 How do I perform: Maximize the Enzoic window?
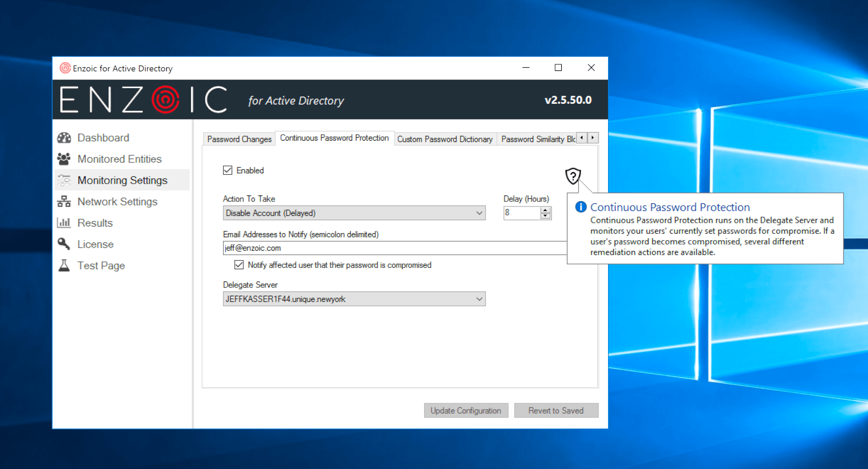click(x=559, y=68)
